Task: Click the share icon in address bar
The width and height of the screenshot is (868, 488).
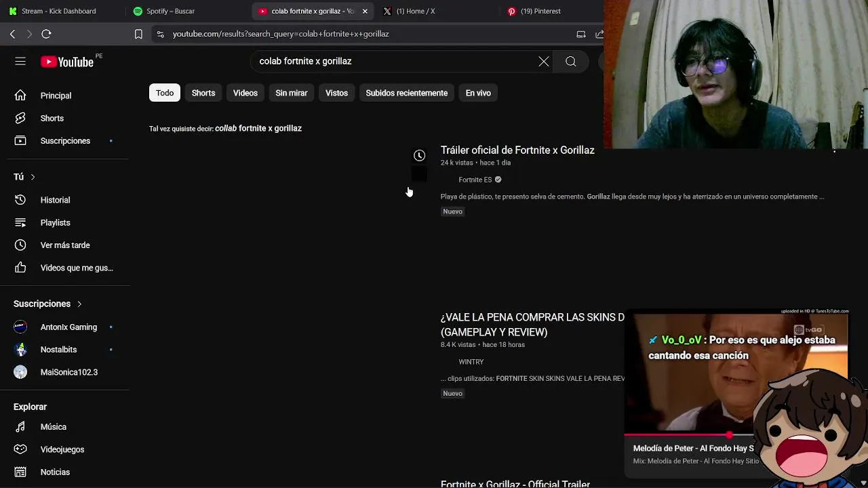Action: point(599,34)
